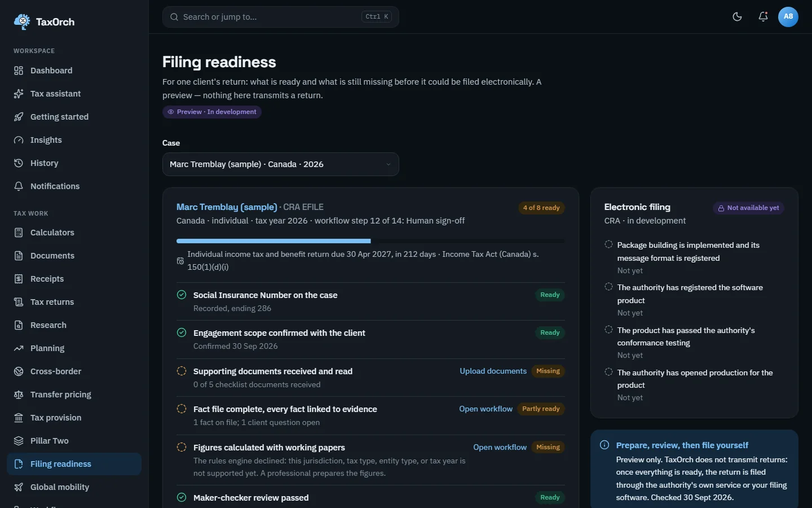Open the Transfer pricing scales icon
The image size is (812, 508).
coord(19,395)
